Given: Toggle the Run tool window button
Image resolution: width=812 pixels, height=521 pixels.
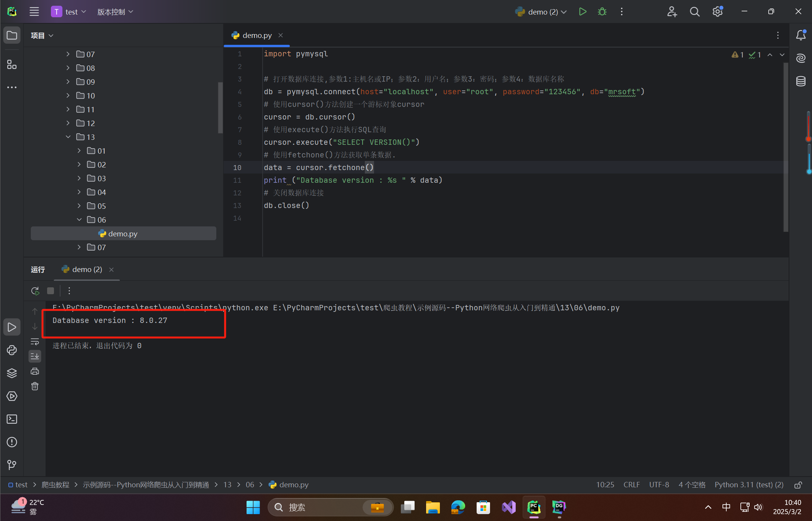Looking at the screenshot, I should 12,327.
